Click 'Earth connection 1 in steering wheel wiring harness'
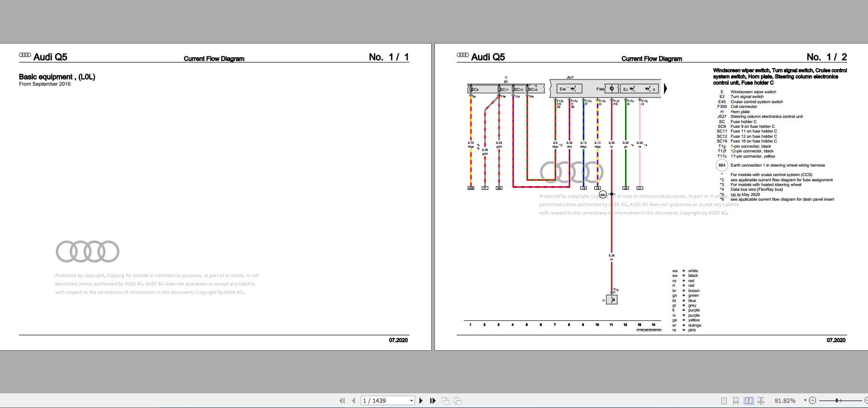The image size is (868, 408). (778, 165)
